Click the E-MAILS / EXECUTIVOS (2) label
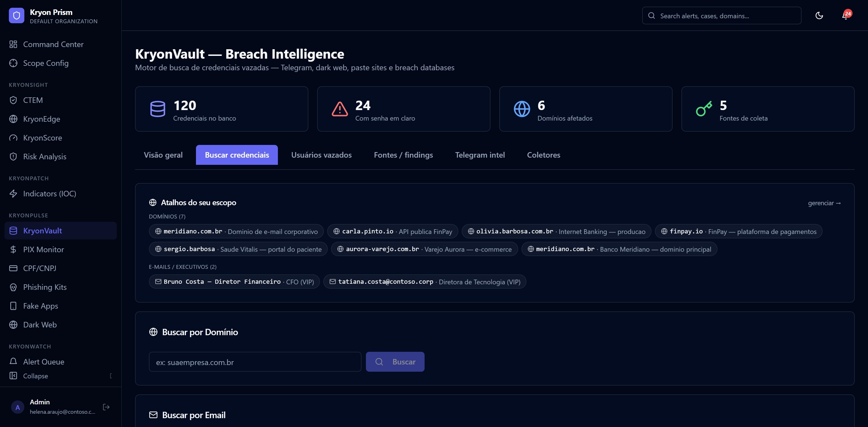This screenshot has width=868, height=427. pos(183,267)
